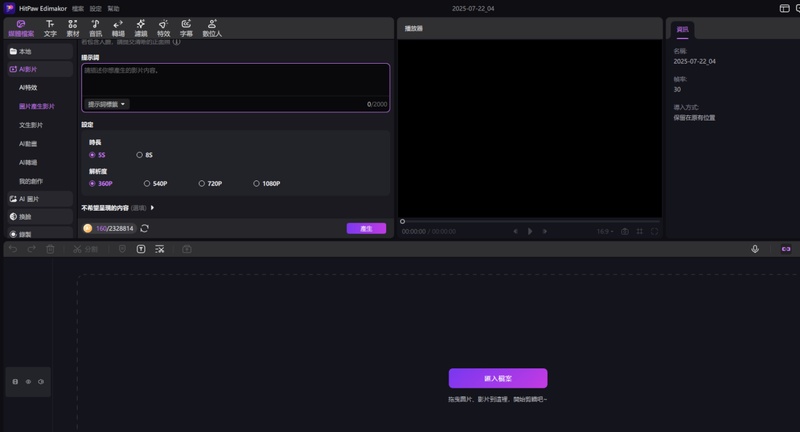This screenshot has width=800, height=432.
Task: Select the 數位人 avatar icon
Action: pyautogui.click(x=212, y=24)
